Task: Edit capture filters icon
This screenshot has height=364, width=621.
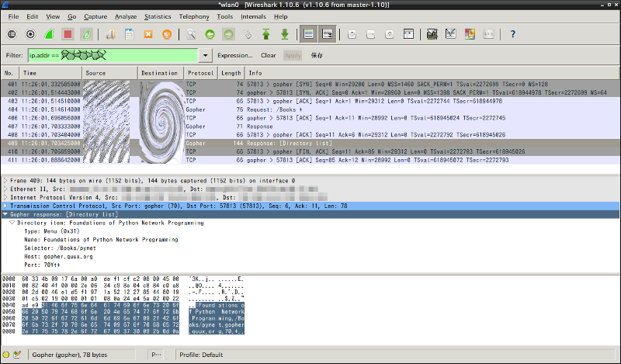Action: [432, 34]
